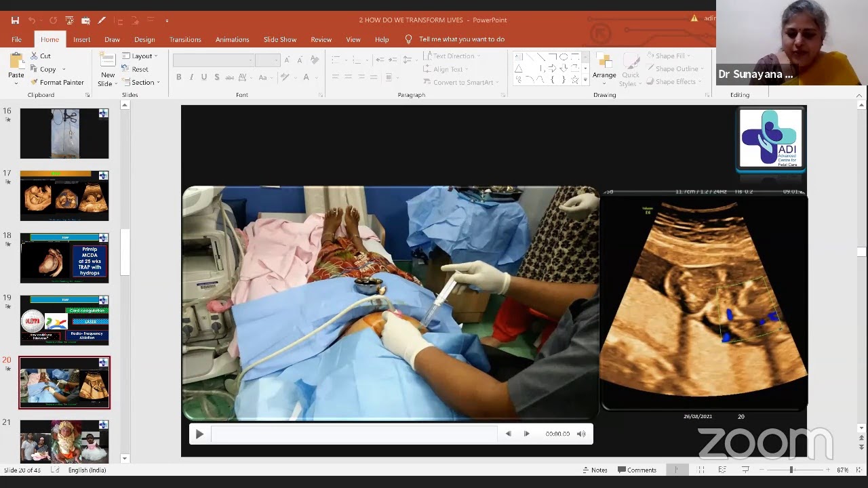Select slide 21 thumbnail
868x488 pixels.
coord(64,441)
